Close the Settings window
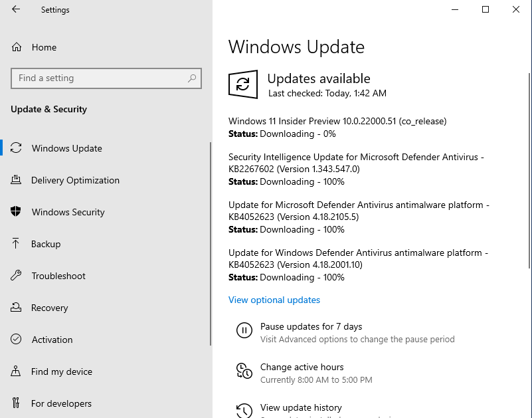This screenshot has width=532, height=418. (x=516, y=9)
